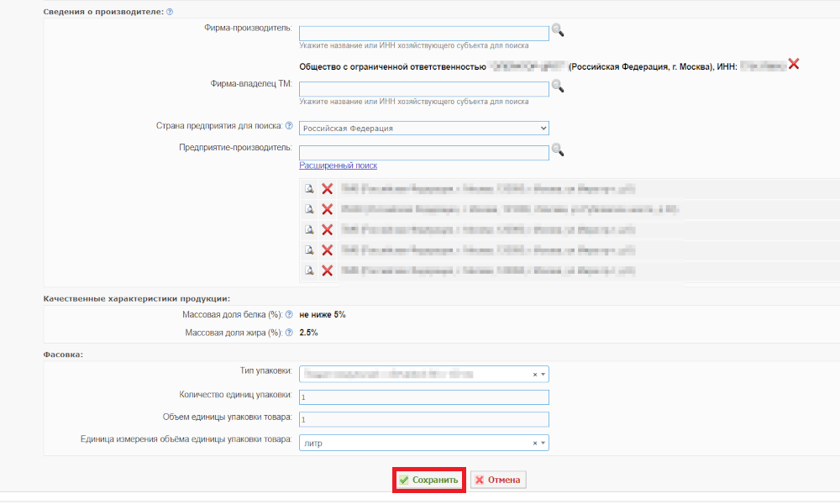Delete the first enterprise in the list
Viewport: 840px width, 504px height.
pyautogui.click(x=327, y=188)
